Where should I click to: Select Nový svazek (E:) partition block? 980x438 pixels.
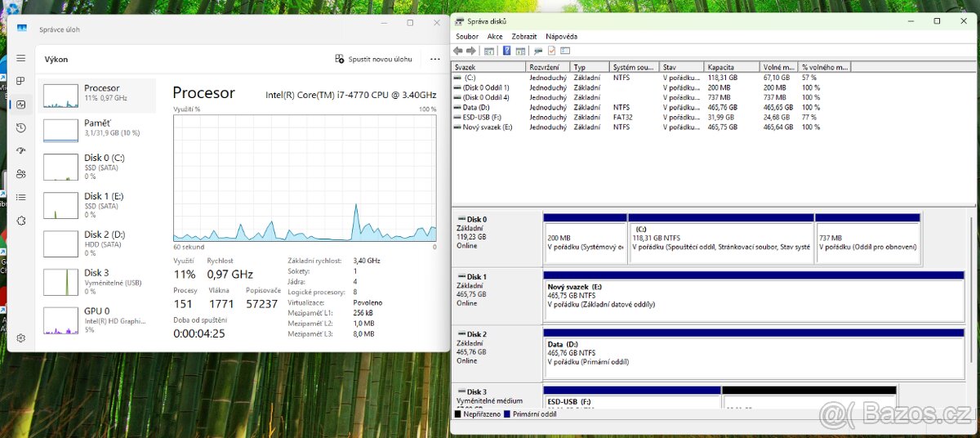753,296
